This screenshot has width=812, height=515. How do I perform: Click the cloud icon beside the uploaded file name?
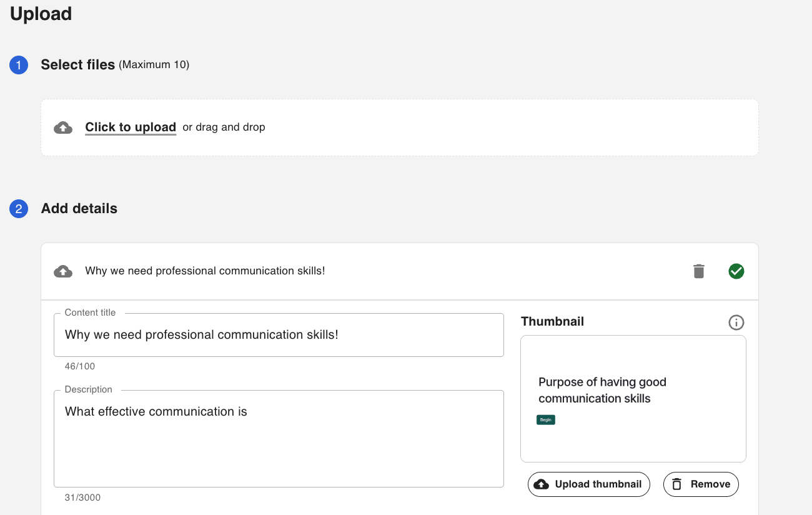click(63, 271)
